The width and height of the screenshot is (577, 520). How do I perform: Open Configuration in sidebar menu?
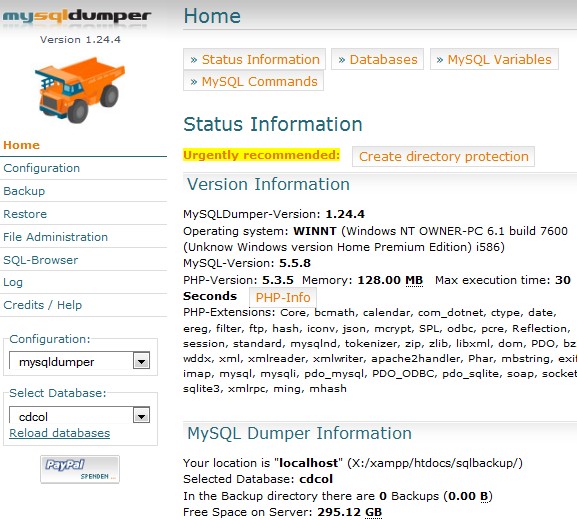[42, 168]
